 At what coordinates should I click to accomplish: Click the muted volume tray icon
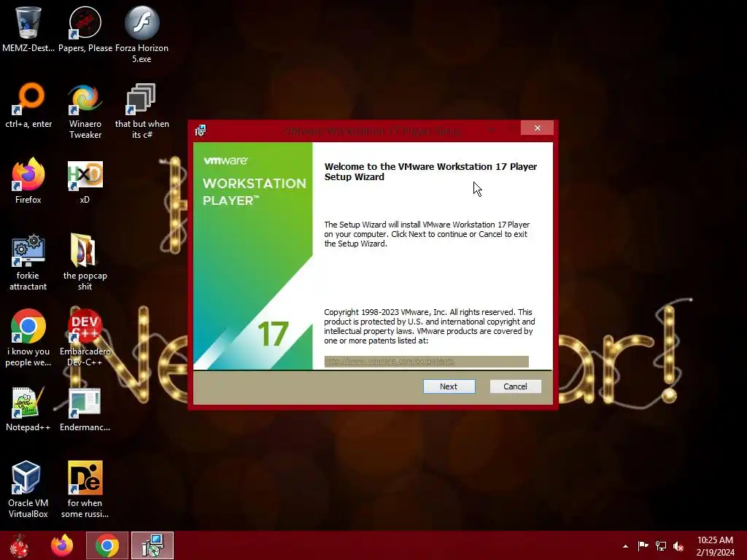[x=678, y=545]
